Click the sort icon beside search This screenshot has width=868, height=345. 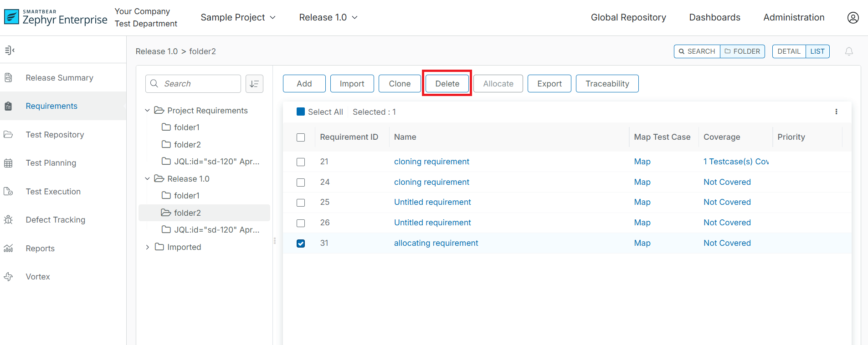(x=254, y=84)
